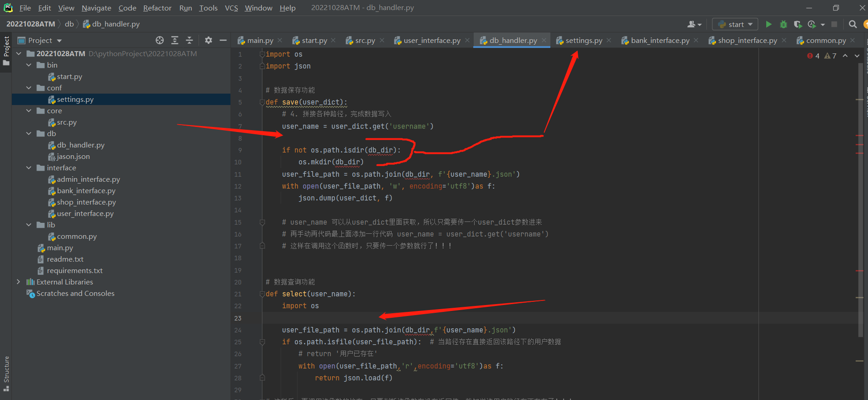This screenshot has height=400, width=868.
Task: Click the 20221028ATM breadcrumb
Action: pos(31,24)
